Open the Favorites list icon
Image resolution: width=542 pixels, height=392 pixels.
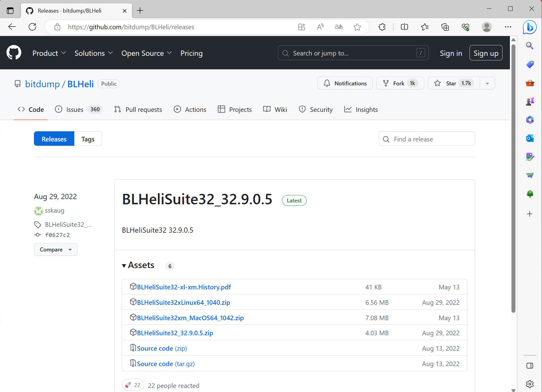coord(425,27)
